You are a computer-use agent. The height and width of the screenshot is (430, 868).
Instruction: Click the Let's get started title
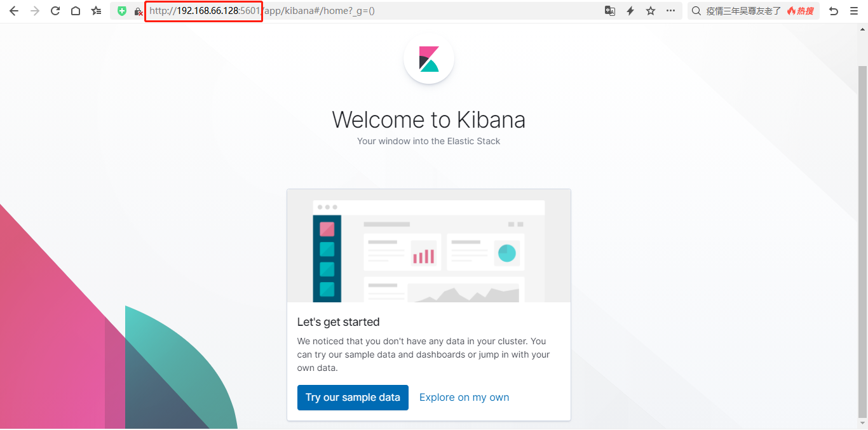pos(339,322)
